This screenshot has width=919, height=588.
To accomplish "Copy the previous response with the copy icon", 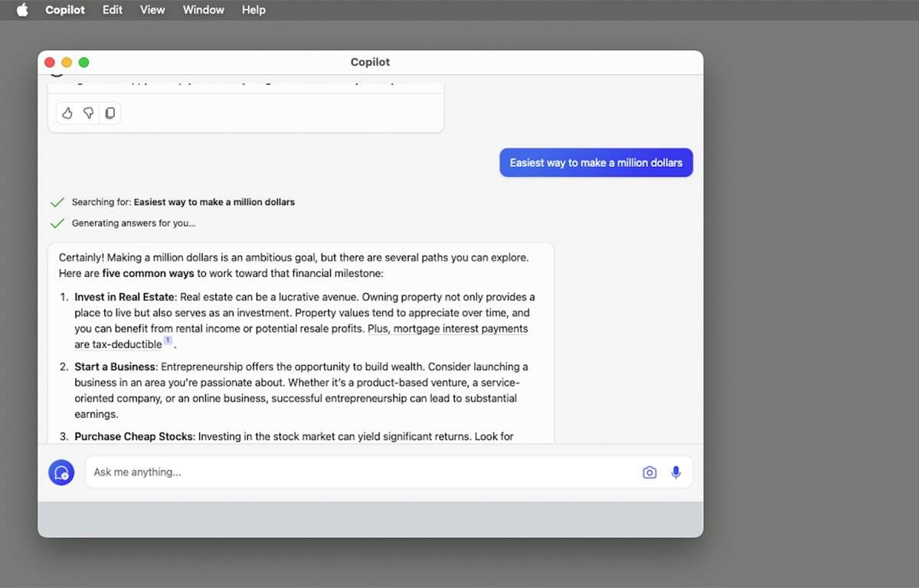I will [110, 113].
